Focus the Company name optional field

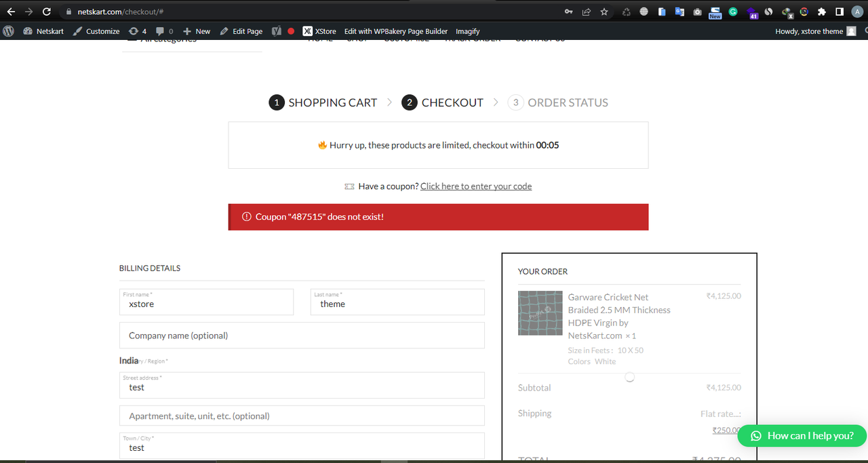pyautogui.click(x=302, y=335)
